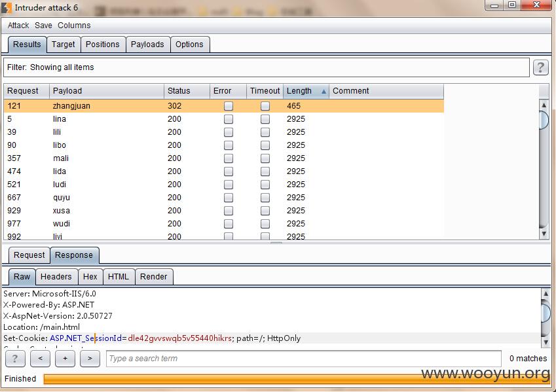Open the Attack menu
556x392 pixels.
pos(18,26)
